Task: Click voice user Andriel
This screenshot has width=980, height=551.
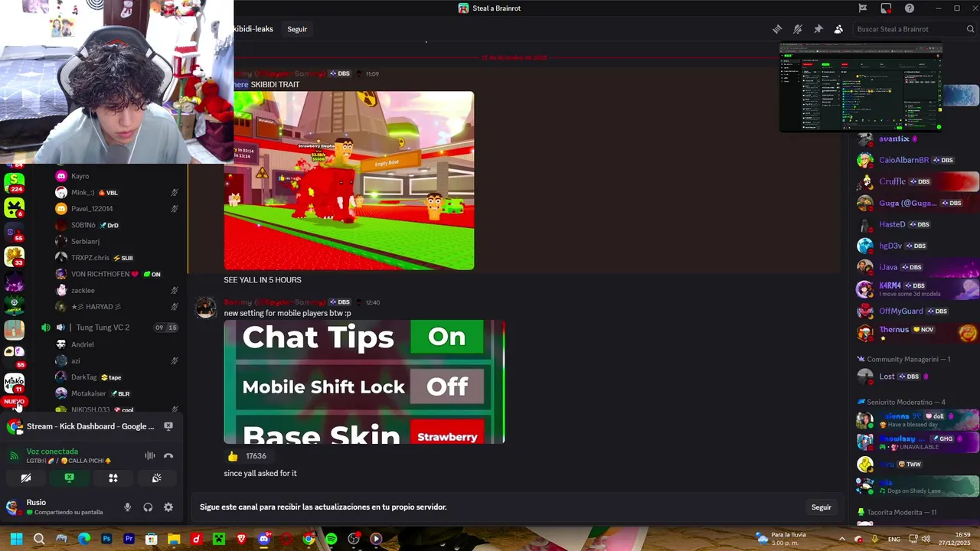Action: 83,344
